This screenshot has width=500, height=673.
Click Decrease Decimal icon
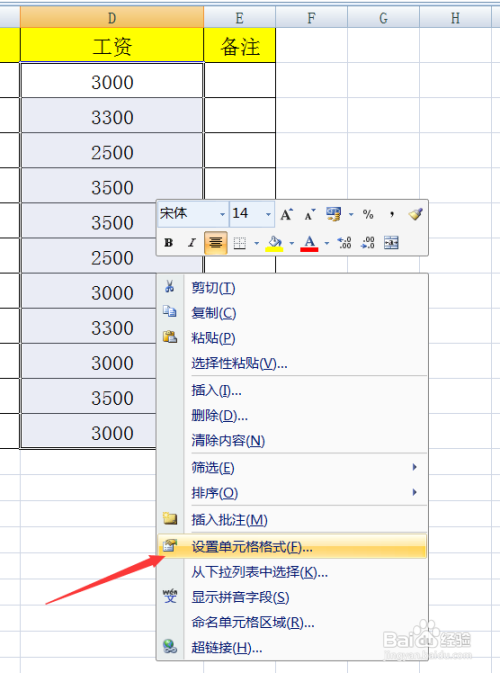click(x=368, y=243)
